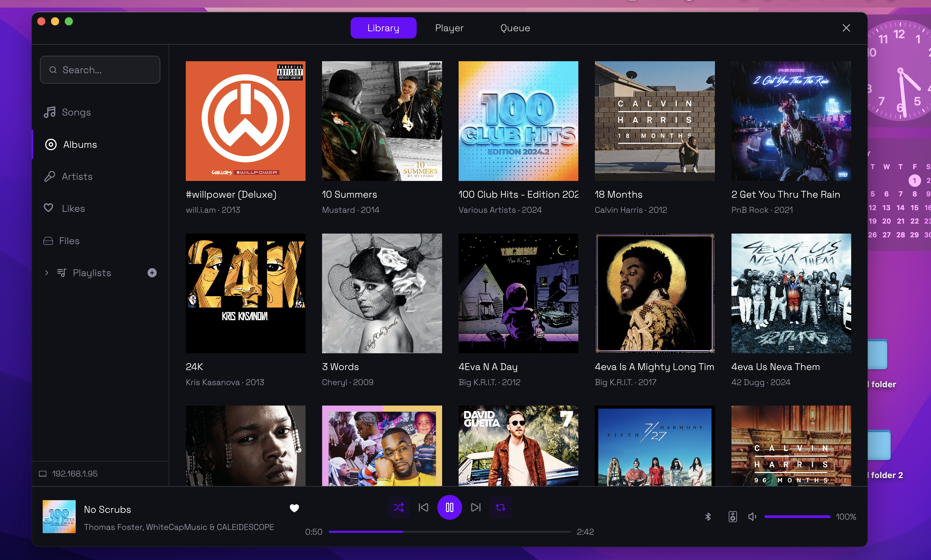The width and height of the screenshot is (931, 560).
Task: Switch to the Player tab
Action: 449,28
